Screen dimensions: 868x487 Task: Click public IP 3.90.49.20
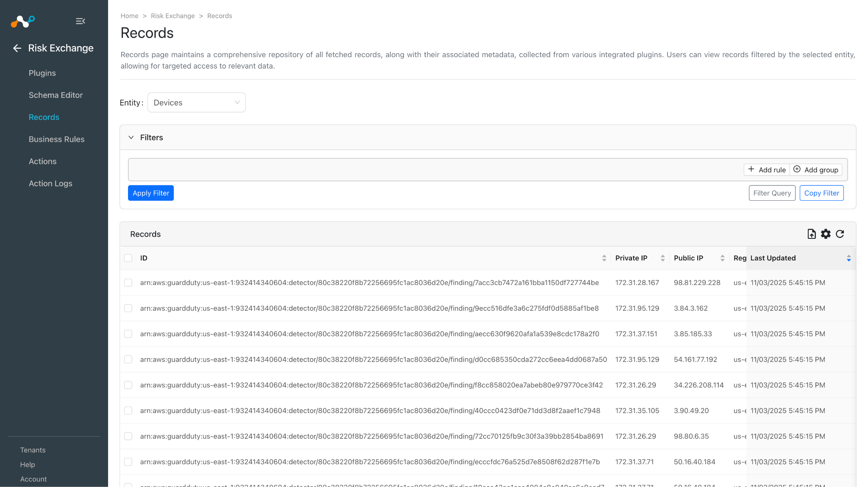pos(691,411)
